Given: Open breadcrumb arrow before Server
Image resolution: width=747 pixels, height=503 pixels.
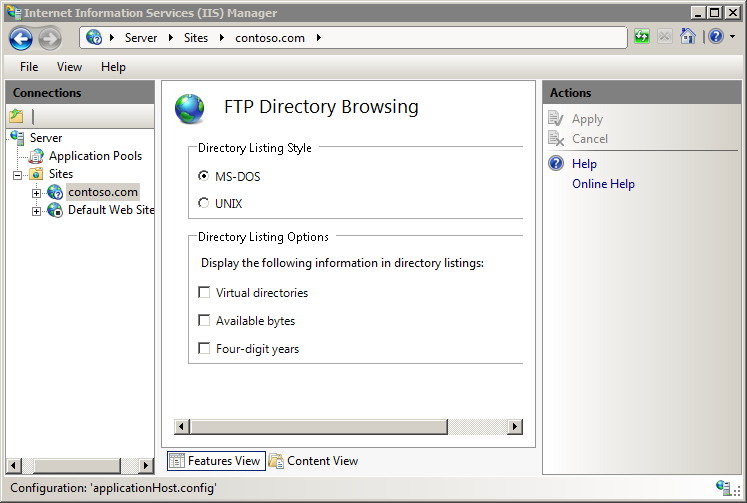Looking at the screenshot, I should click(112, 37).
